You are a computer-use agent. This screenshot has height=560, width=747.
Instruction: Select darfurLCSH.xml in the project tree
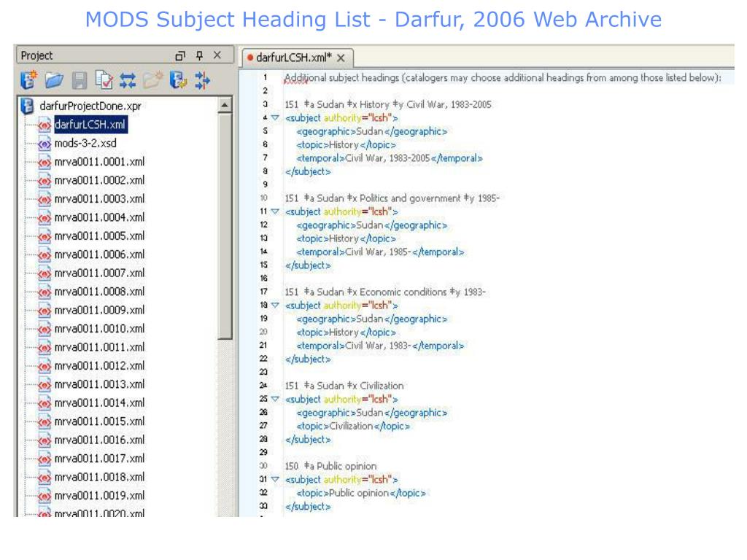(x=90, y=125)
